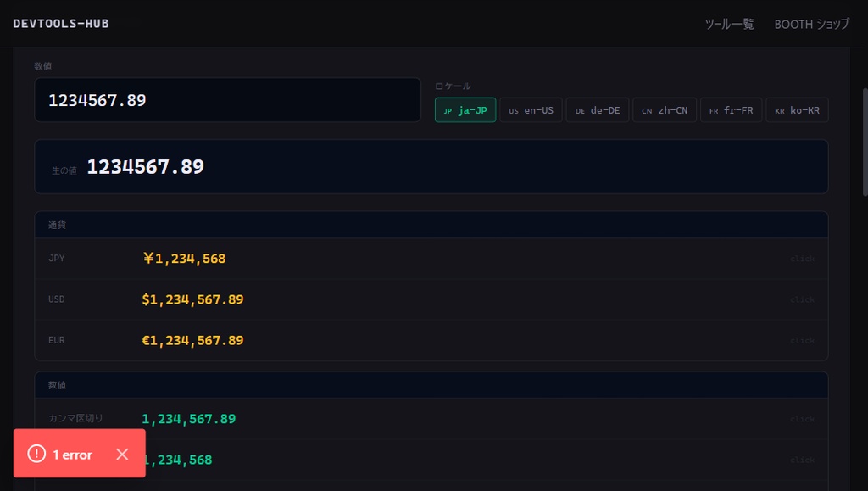The image size is (868, 491).
Task: Copy the USD value $1,234,567.89
Action: pos(192,299)
